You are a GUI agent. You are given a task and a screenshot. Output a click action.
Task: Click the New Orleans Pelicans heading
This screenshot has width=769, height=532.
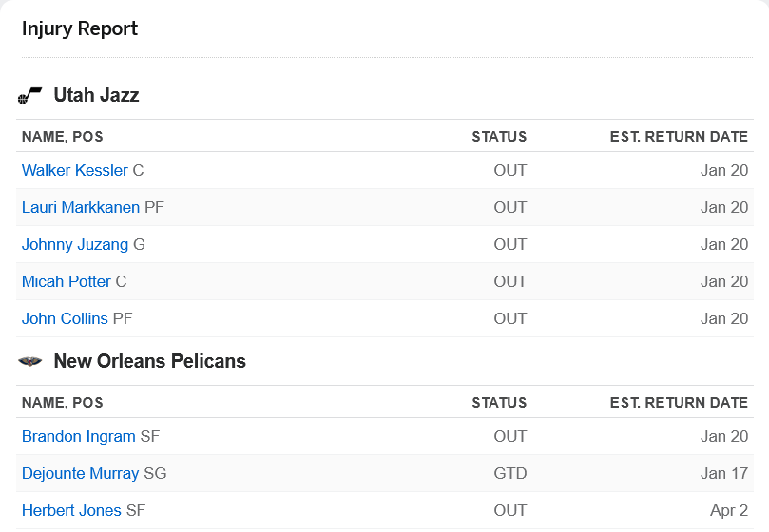pos(149,361)
